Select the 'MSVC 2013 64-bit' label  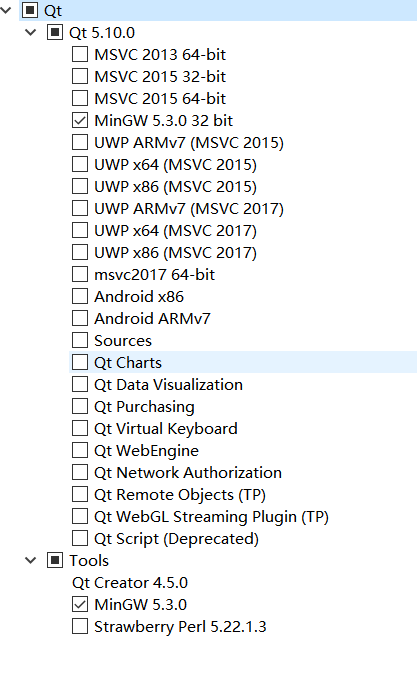pos(160,54)
